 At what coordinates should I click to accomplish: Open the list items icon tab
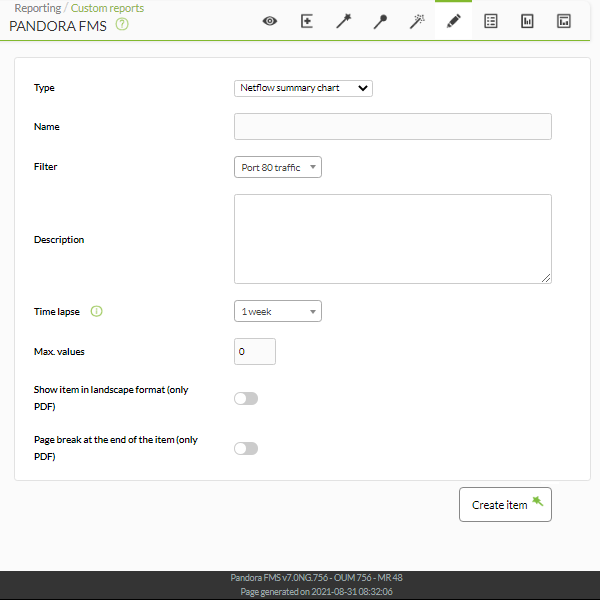491,21
